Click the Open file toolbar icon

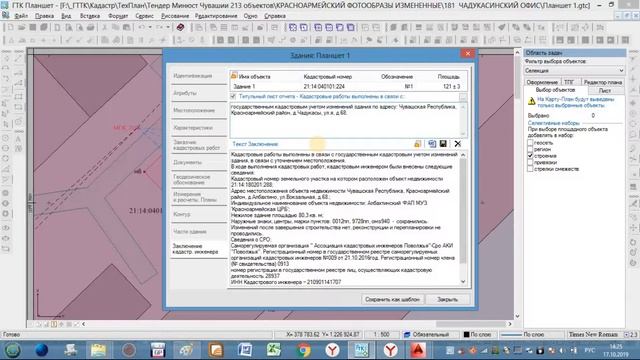[22, 27]
